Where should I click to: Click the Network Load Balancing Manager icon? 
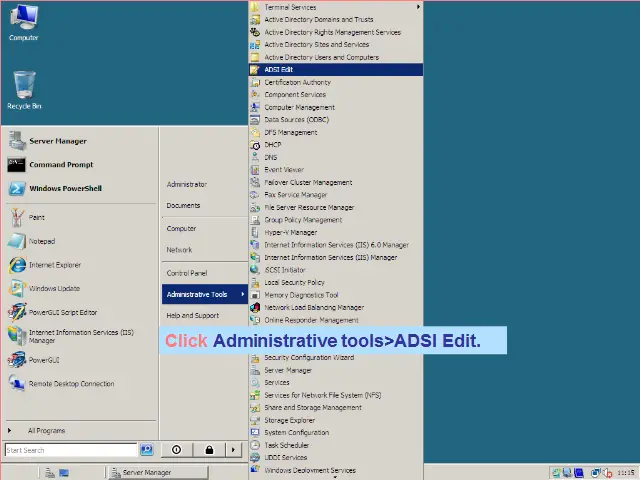pos(255,307)
